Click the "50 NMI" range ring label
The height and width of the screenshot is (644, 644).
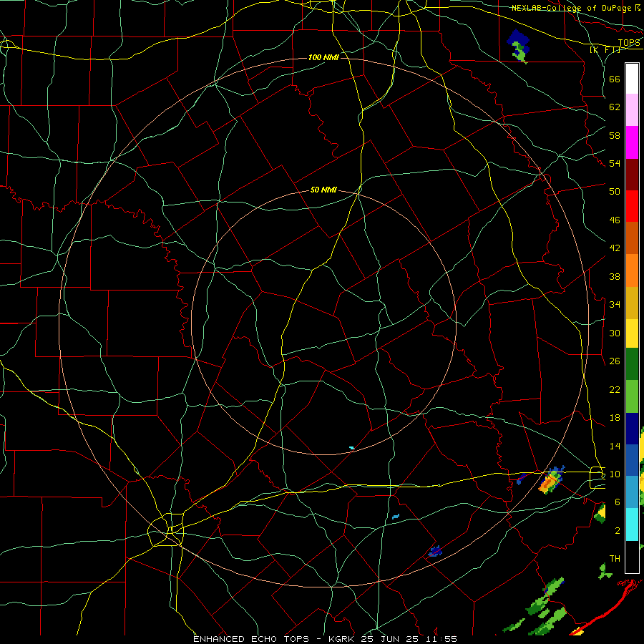(x=323, y=190)
